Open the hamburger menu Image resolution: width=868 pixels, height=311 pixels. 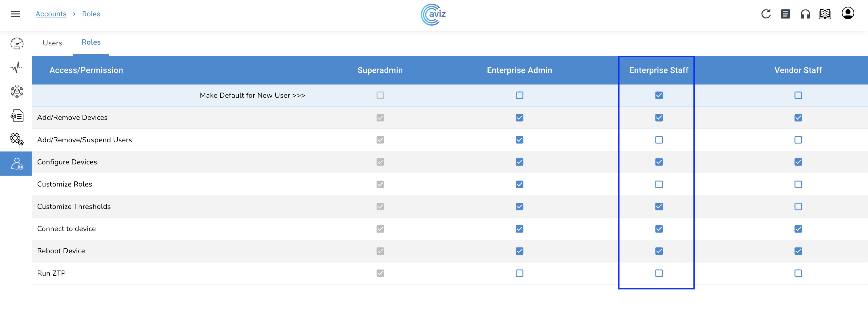coord(15,14)
